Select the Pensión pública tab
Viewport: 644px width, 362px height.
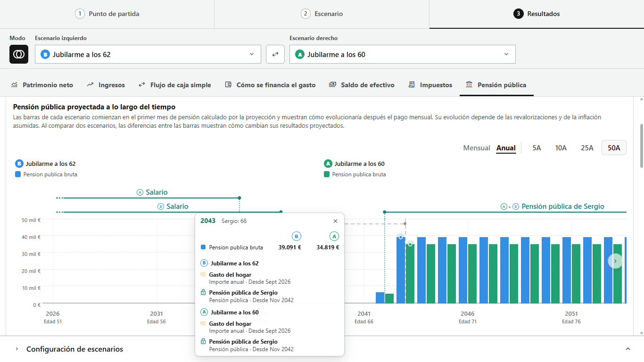496,85
